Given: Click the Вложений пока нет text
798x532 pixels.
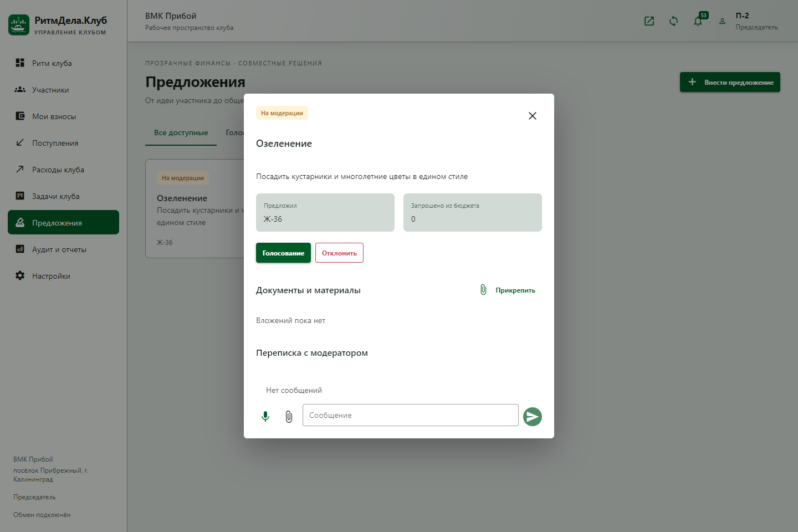Looking at the screenshot, I should 290,321.
